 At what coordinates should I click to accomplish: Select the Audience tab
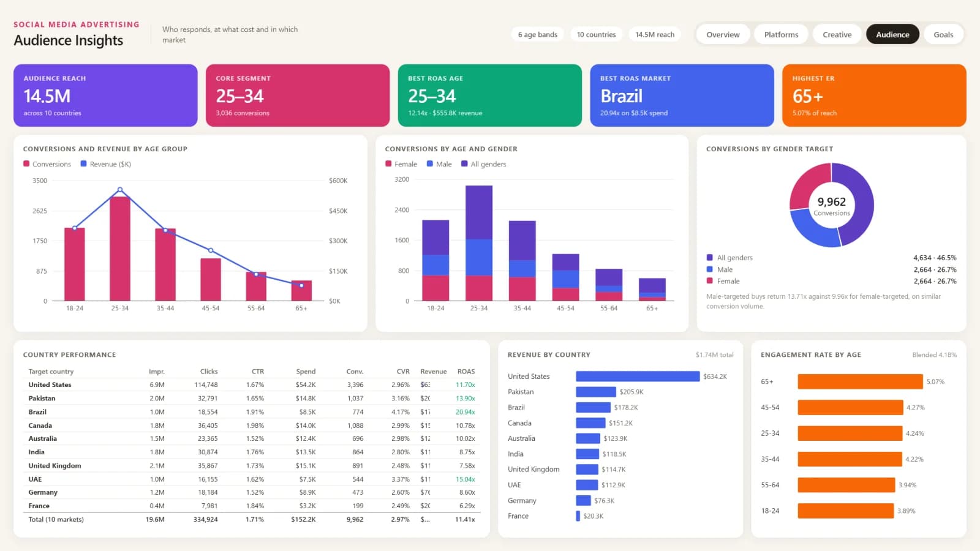pyautogui.click(x=892, y=34)
